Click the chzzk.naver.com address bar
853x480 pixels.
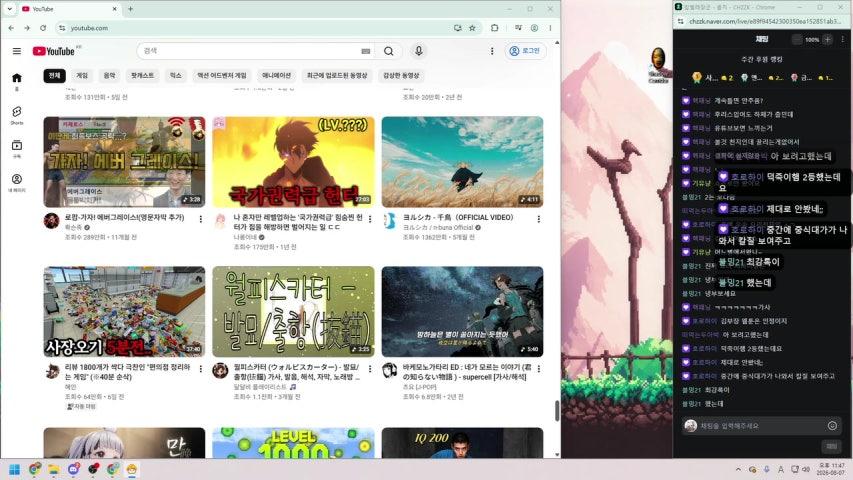coord(764,21)
